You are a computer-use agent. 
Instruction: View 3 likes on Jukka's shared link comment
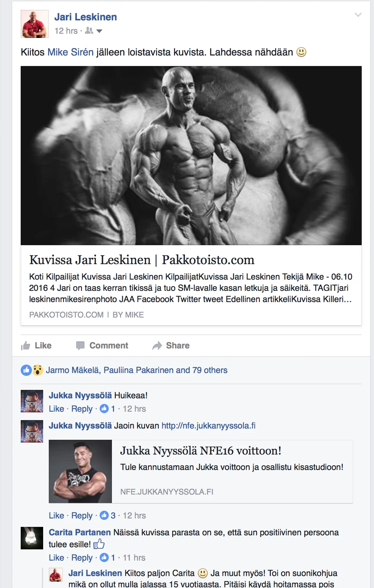click(x=108, y=516)
